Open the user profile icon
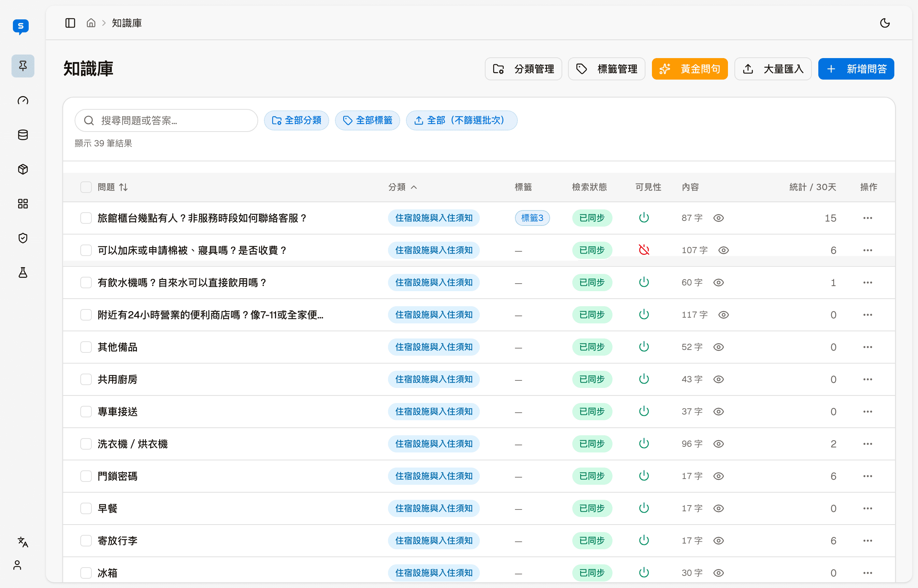 tap(18, 565)
